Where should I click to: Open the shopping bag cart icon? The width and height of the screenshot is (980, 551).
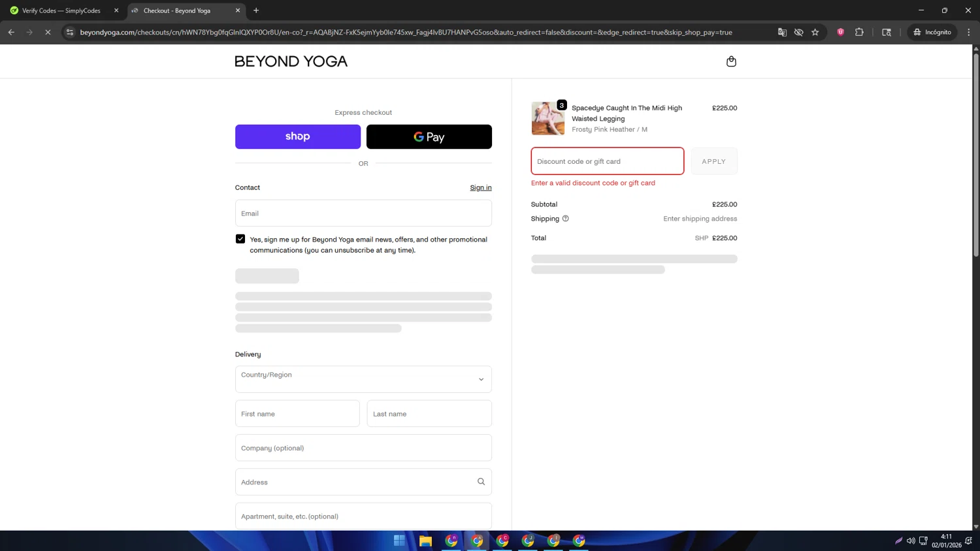pos(731,61)
